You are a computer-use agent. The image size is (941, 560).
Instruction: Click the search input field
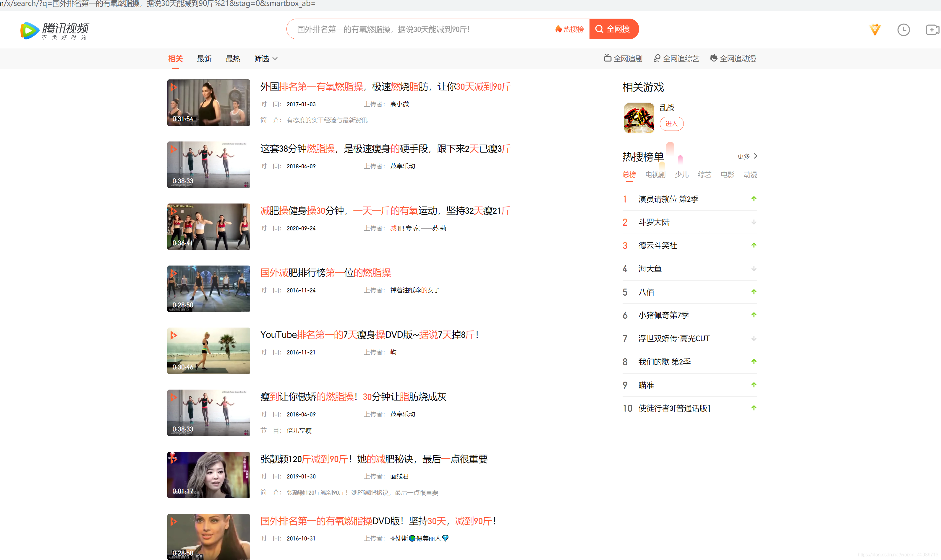415,29
